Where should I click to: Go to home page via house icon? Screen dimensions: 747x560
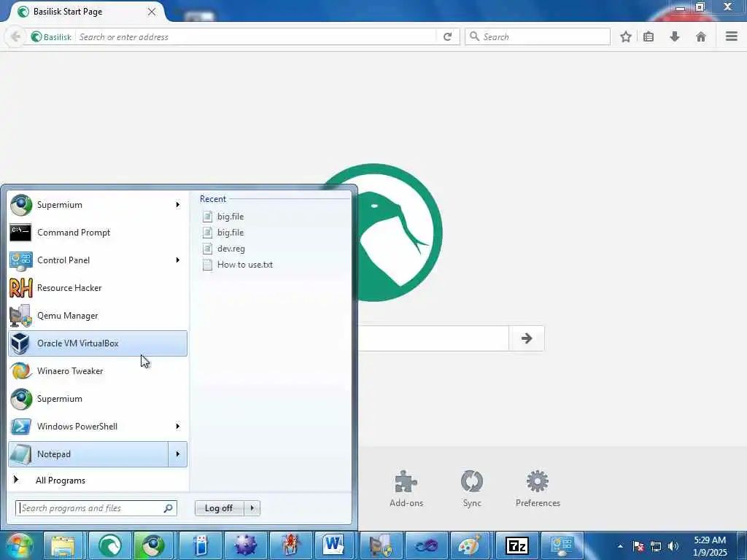[701, 36]
